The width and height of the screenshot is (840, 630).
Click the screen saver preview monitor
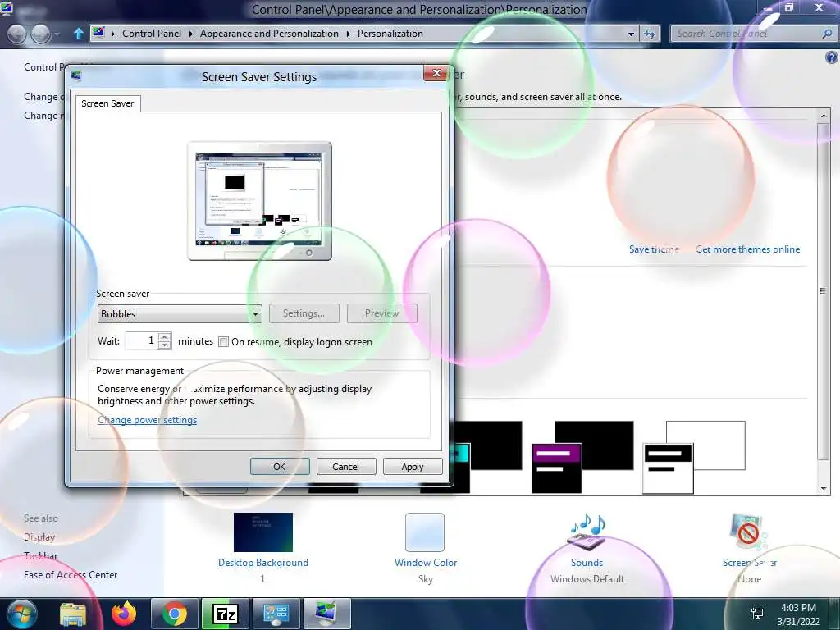(x=259, y=201)
